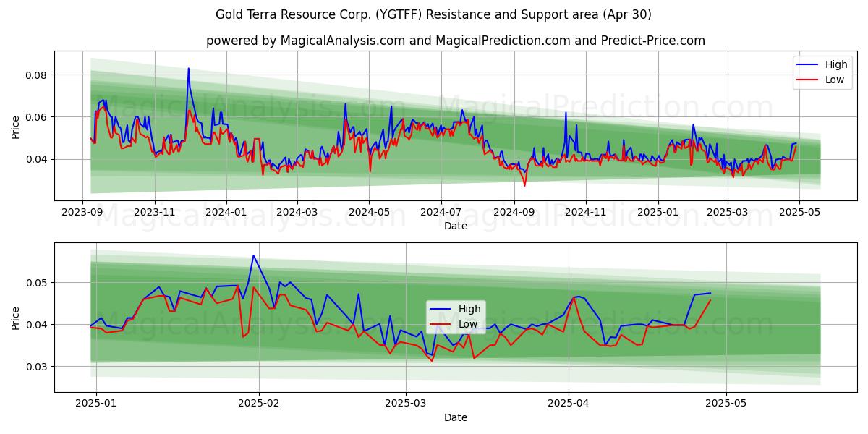
Task: Click the 2025-05 tick label on bottom chart
Action: 726,404
